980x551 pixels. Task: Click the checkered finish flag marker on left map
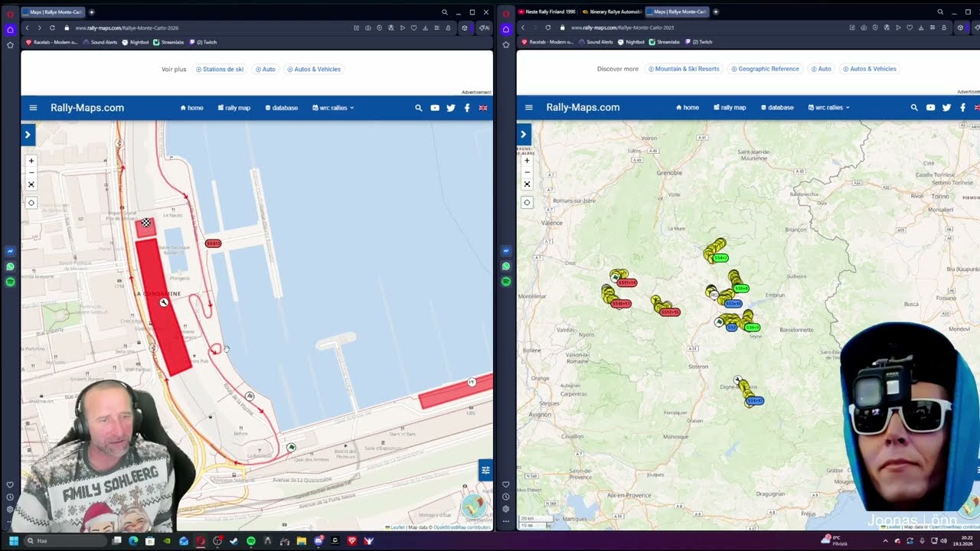[x=145, y=223]
